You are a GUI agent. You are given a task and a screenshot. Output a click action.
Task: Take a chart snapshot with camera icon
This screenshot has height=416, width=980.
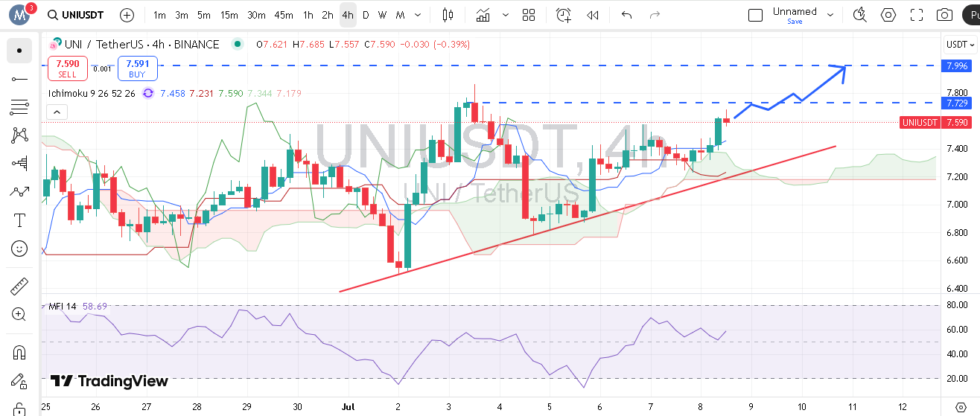944,15
